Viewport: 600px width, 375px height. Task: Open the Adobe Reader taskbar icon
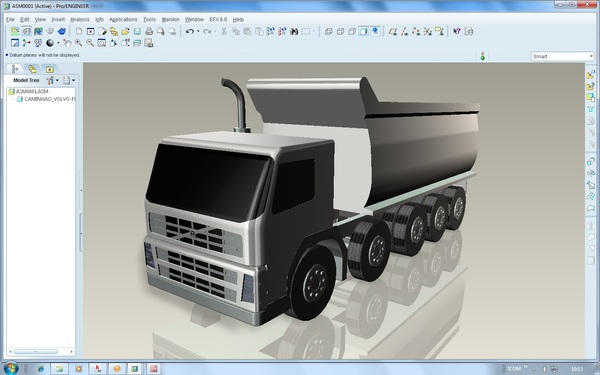pyautogui.click(x=98, y=369)
